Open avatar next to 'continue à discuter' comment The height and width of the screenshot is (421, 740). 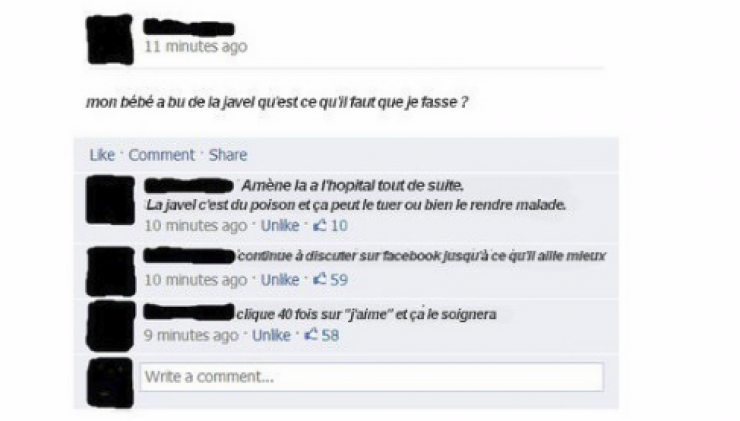tap(110, 271)
